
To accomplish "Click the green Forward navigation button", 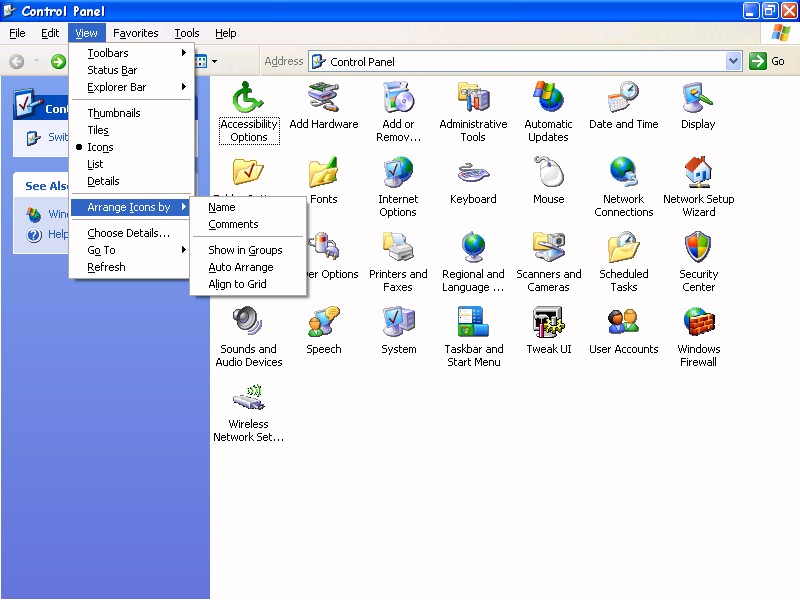I will coord(58,62).
